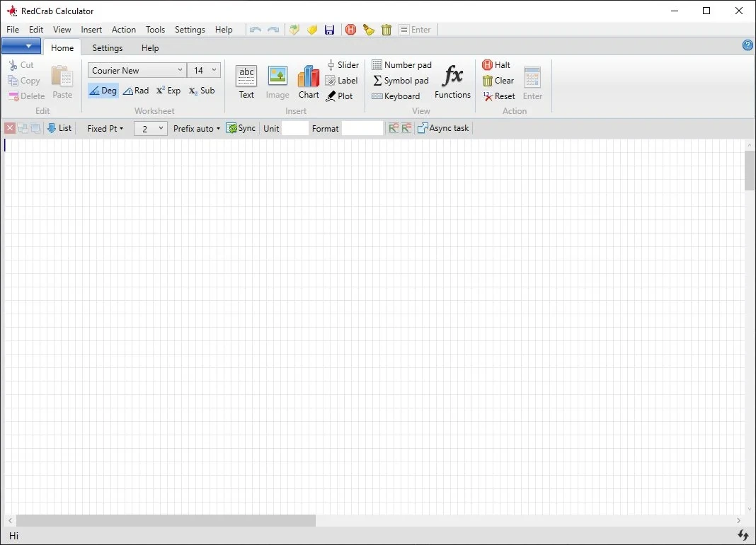The height and width of the screenshot is (545, 756).
Task: Expand the Fixed Pt format dropdown
Action: click(105, 128)
